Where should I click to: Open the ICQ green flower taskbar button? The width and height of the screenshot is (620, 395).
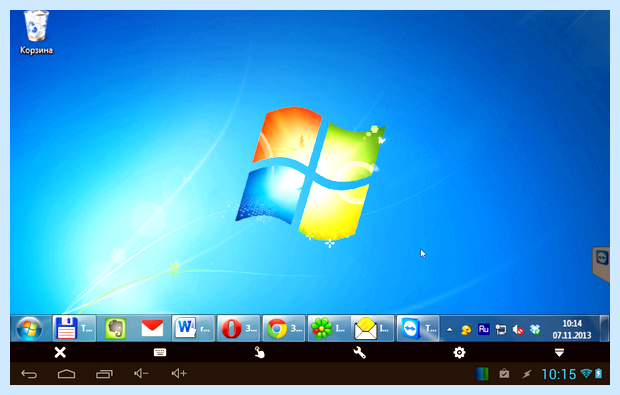329,328
